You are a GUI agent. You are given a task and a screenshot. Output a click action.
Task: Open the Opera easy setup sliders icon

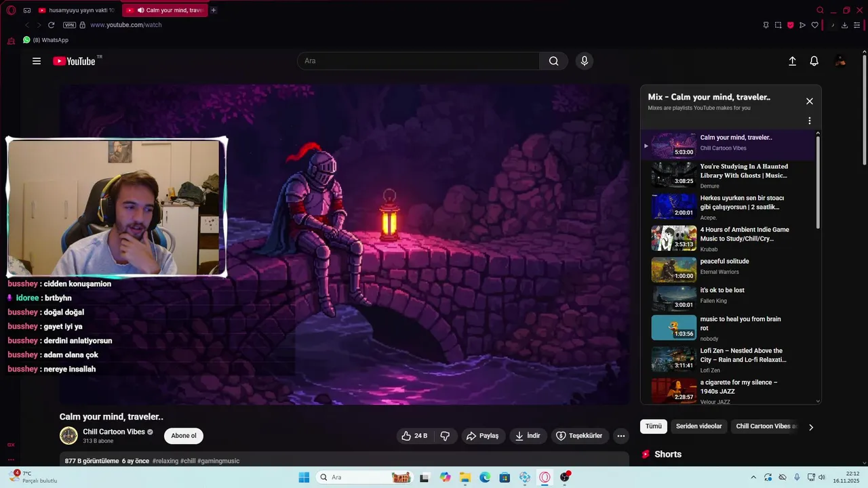(x=856, y=25)
